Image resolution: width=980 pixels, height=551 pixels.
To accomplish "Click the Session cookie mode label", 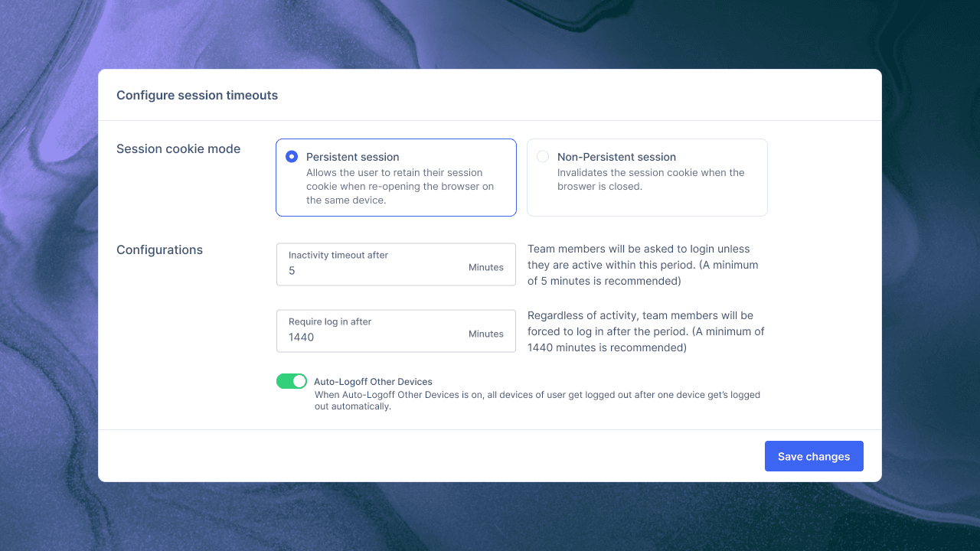I will [x=178, y=149].
